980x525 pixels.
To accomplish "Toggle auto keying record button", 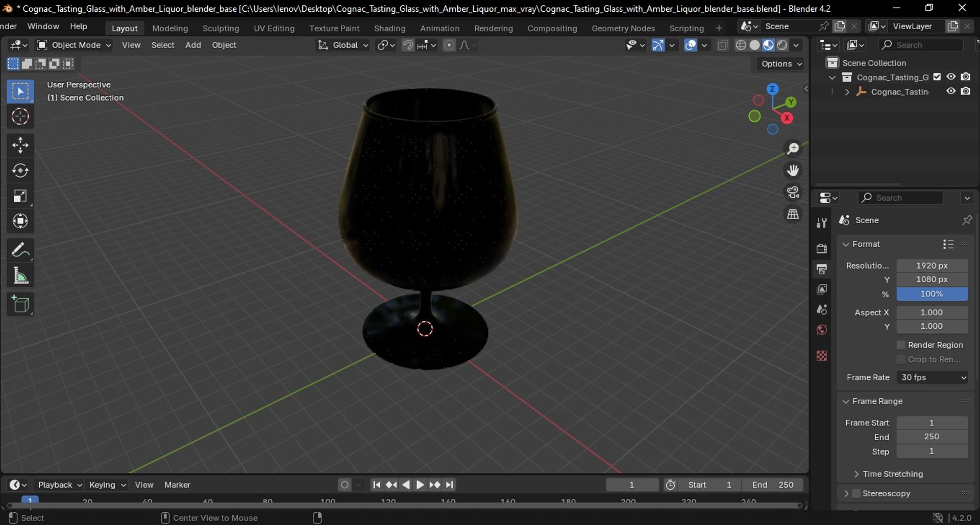I will (345, 485).
